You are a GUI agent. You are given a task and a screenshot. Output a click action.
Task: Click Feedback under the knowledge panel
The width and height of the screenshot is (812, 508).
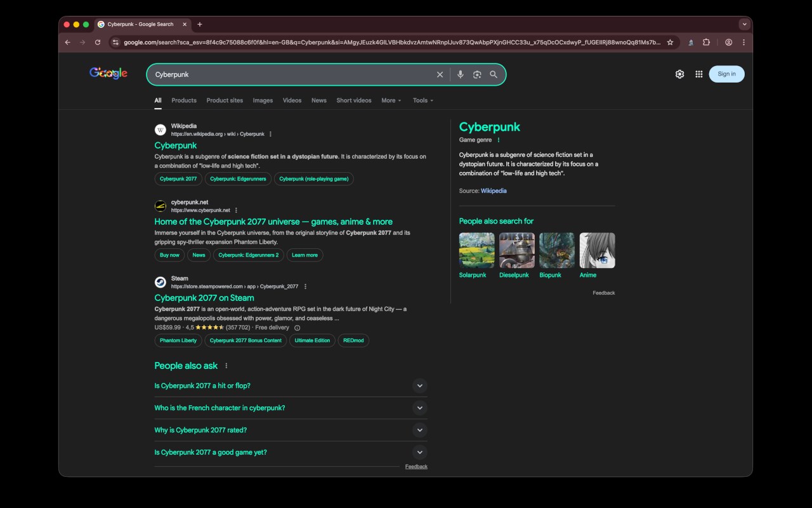pyautogui.click(x=604, y=293)
